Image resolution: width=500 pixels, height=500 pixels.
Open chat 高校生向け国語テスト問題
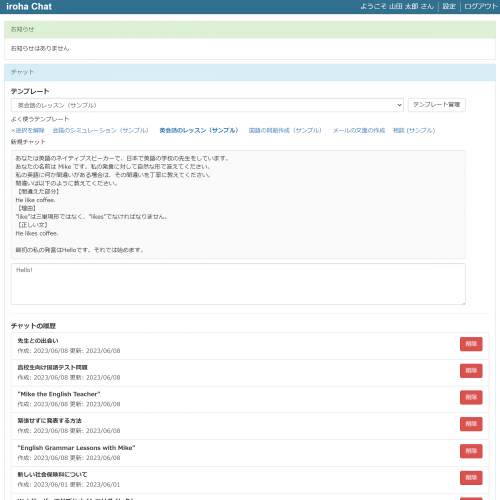(52, 367)
